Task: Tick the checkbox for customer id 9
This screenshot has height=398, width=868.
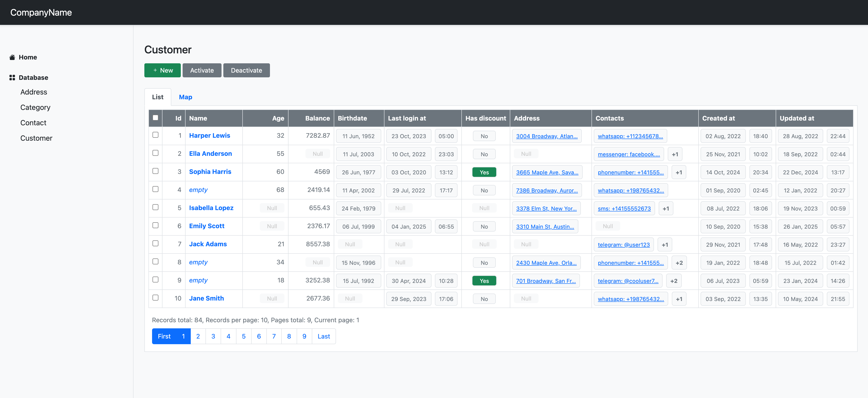Action: (x=155, y=280)
